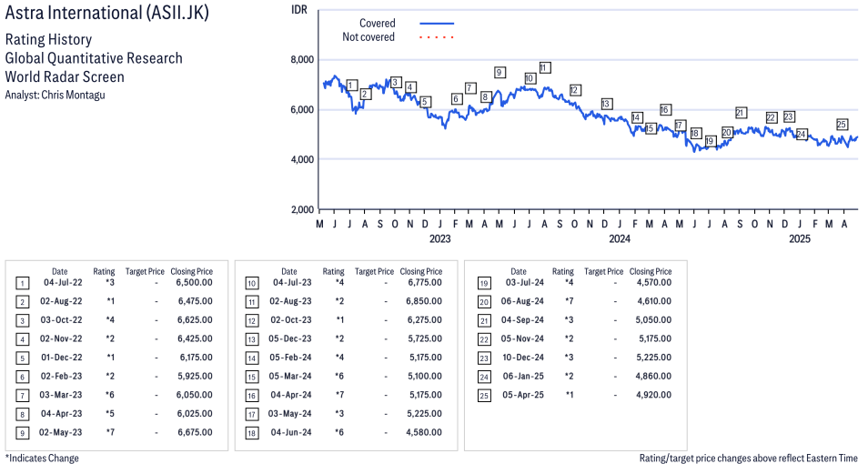Click the 10-Dec-24 date cell
This screenshot has height=464, width=868.
coord(523,358)
